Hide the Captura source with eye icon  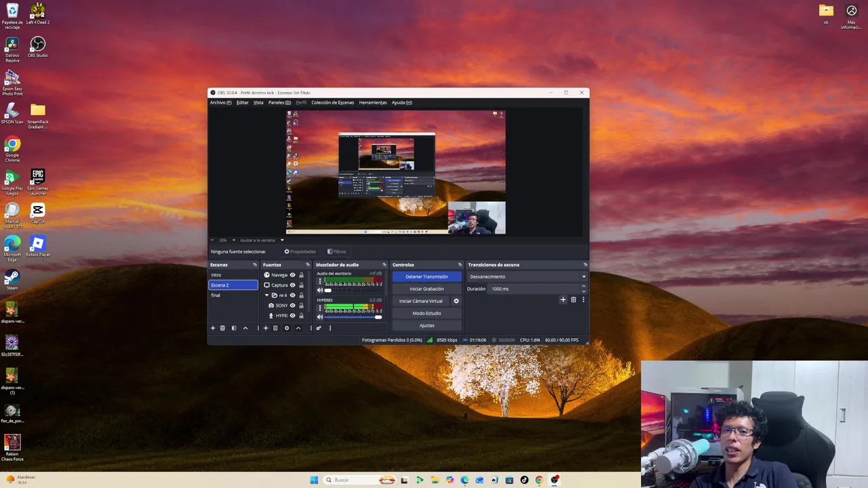(293, 285)
